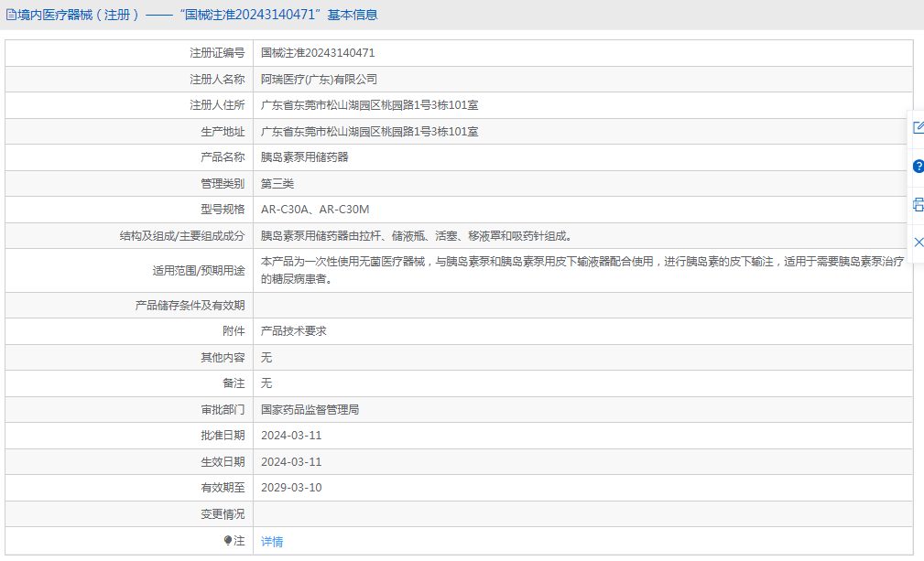Open the 详情 link
Viewport: 924px width, 561px height.
[272, 542]
